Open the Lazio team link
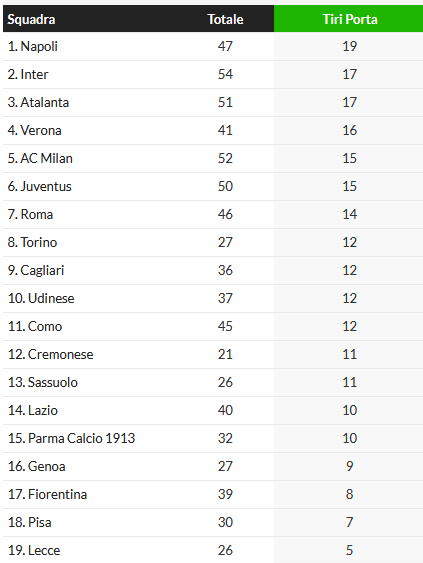 [43, 410]
